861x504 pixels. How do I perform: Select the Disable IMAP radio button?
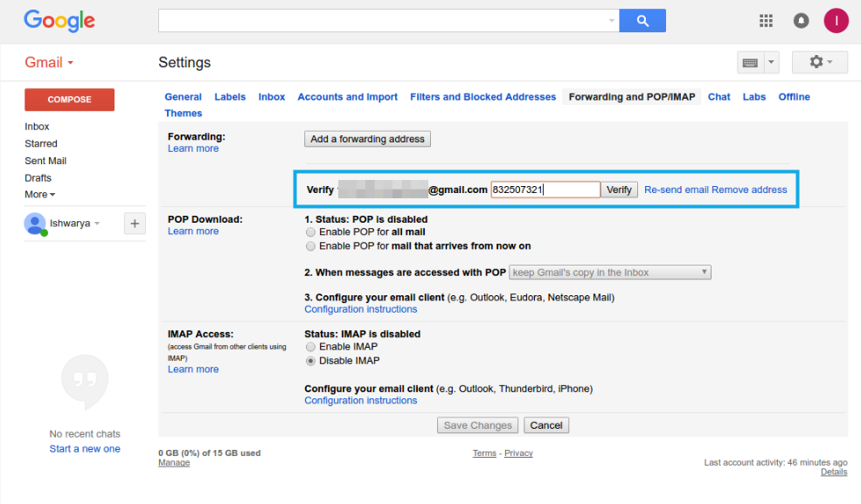coord(311,361)
